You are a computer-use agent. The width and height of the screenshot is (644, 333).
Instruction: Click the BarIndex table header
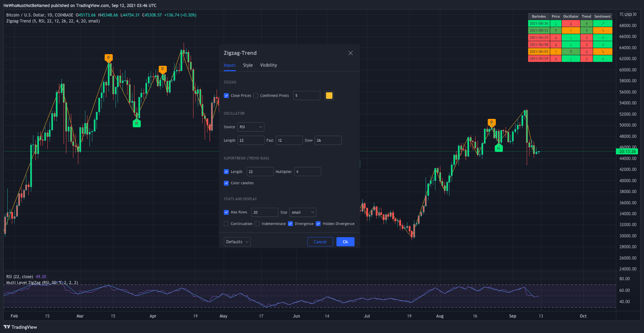click(539, 17)
